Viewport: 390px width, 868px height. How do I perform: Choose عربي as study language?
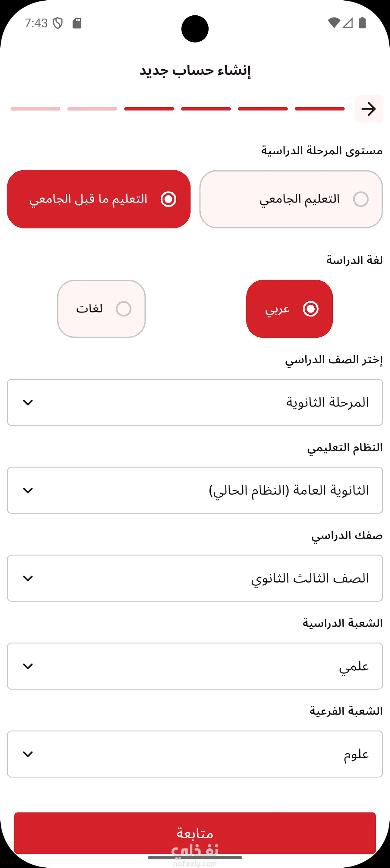[x=289, y=309]
